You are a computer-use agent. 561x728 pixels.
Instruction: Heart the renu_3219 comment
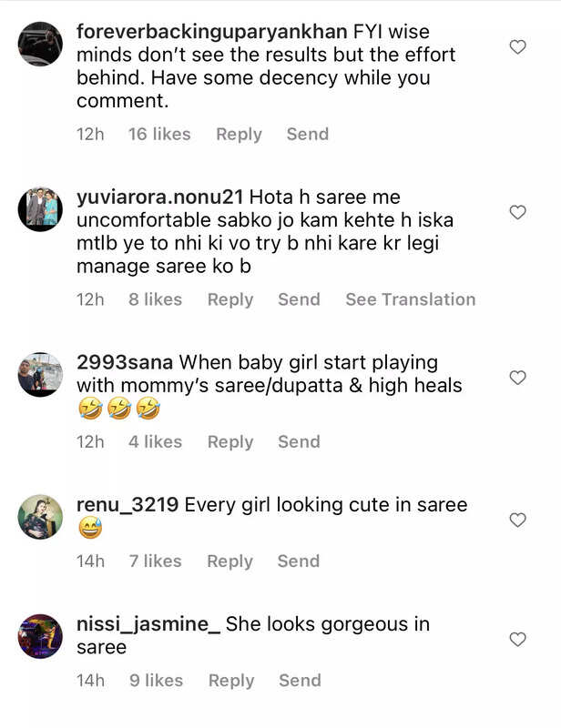pyautogui.click(x=517, y=521)
